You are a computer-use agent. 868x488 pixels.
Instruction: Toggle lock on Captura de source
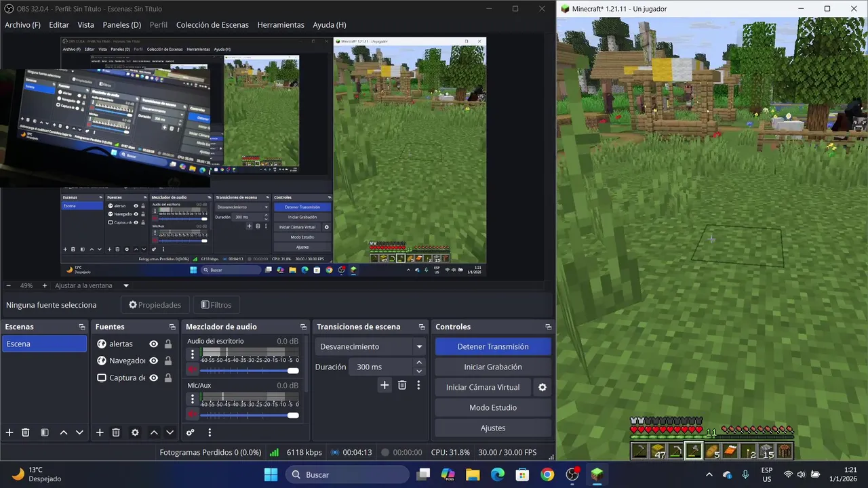(168, 378)
